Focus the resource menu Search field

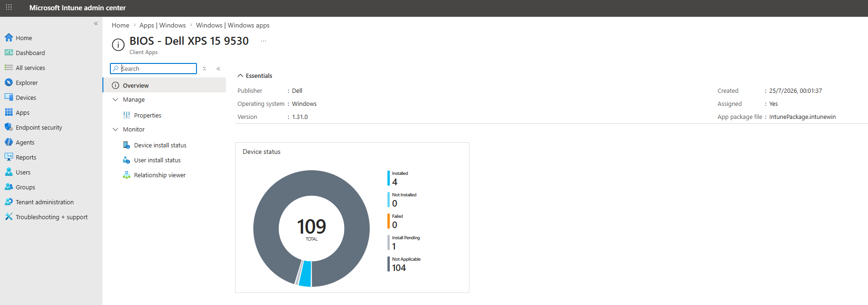click(154, 69)
